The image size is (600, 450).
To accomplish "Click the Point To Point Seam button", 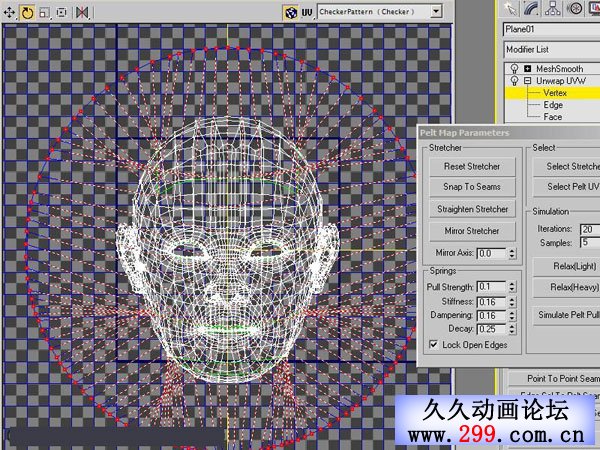I will [x=554, y=378].
